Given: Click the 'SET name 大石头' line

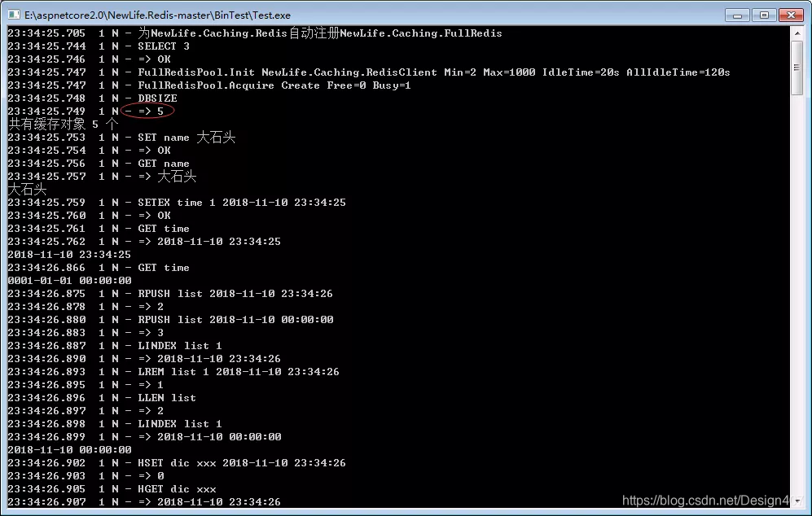Looking at the screenshot, I should point(121,138).
